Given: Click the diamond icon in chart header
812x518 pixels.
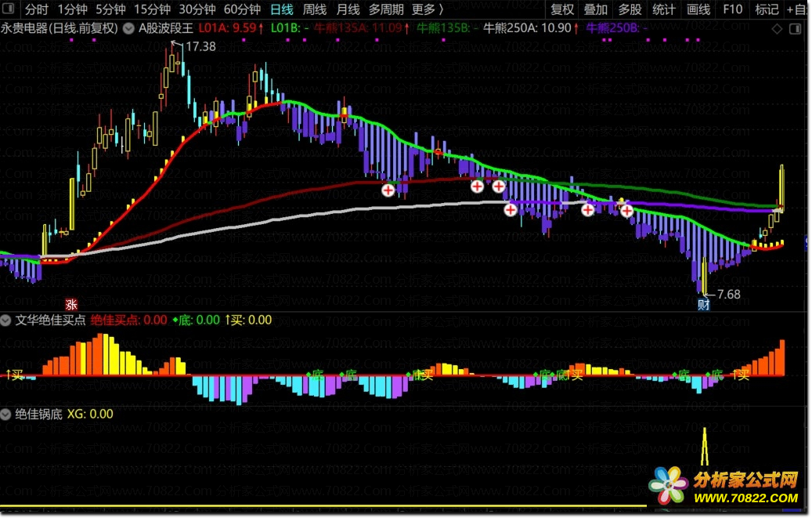Looking at the screenshot, I should click(x=777, y=29).
